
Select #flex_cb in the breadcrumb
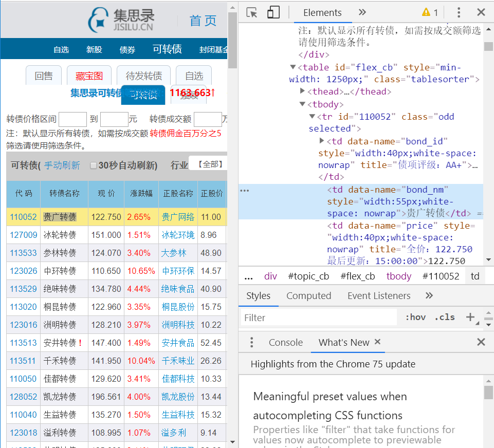[x=358, y=276]
